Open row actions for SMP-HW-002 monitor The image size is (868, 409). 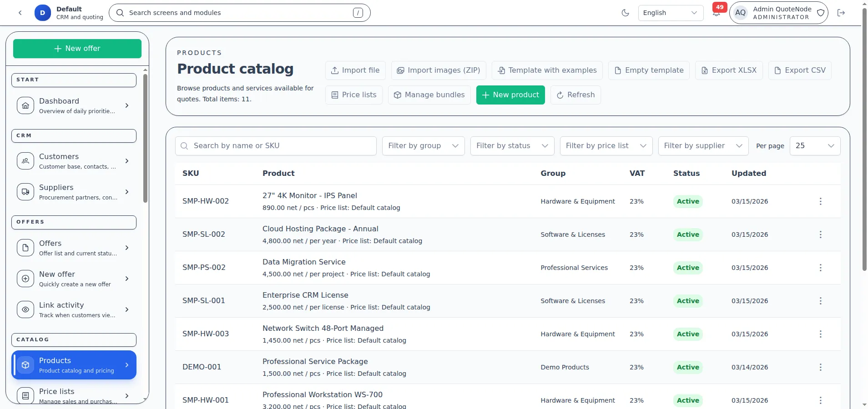point(821,201)
